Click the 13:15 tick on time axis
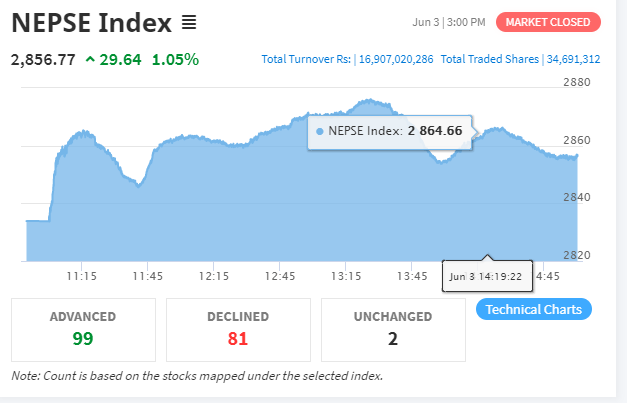The width and height of the screenshot is (627, 403). coord(346,276)
